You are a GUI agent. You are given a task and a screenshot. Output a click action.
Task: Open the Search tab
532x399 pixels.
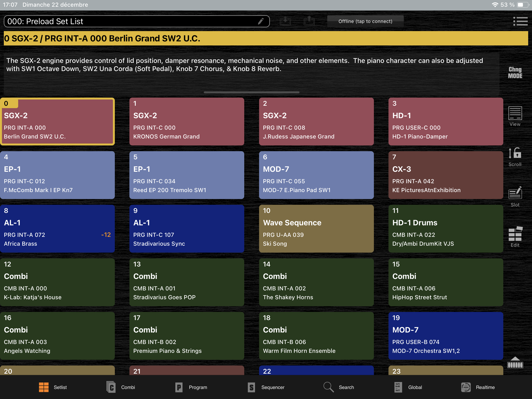click(339, 387)
